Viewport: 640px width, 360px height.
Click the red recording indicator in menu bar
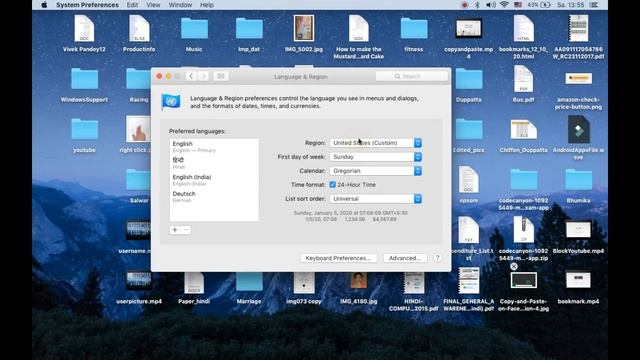click(464, 5)
